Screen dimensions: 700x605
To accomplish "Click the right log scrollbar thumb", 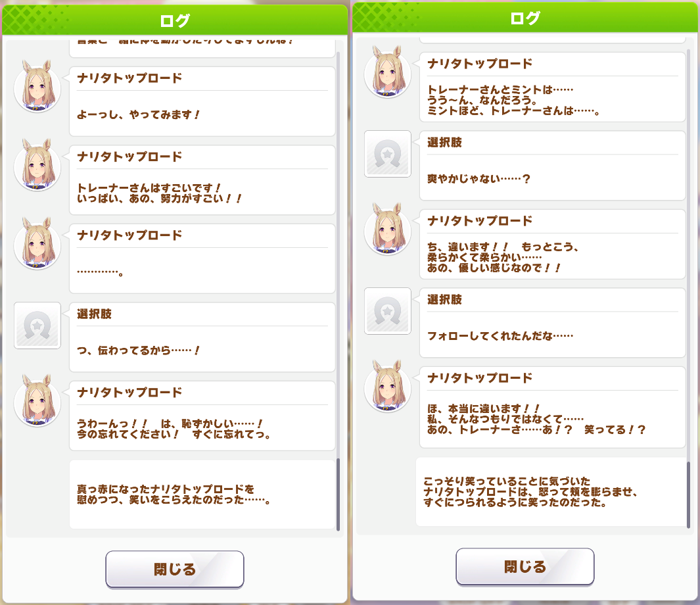I will (688, 495).
